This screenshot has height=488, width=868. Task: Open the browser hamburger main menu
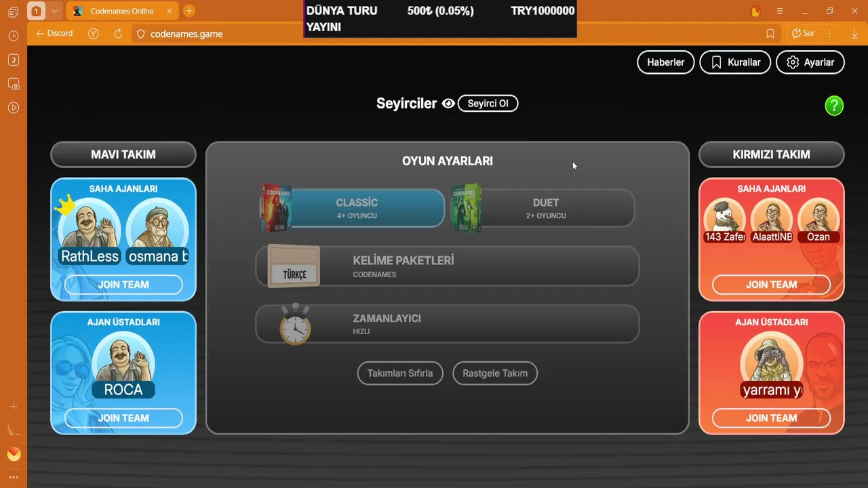(780, 12)
